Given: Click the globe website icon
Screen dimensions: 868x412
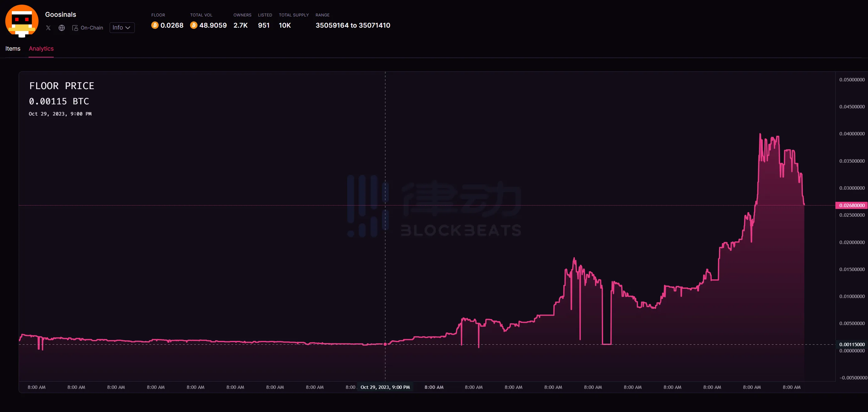Looking at the screenshot, I should tap(62, 28).
